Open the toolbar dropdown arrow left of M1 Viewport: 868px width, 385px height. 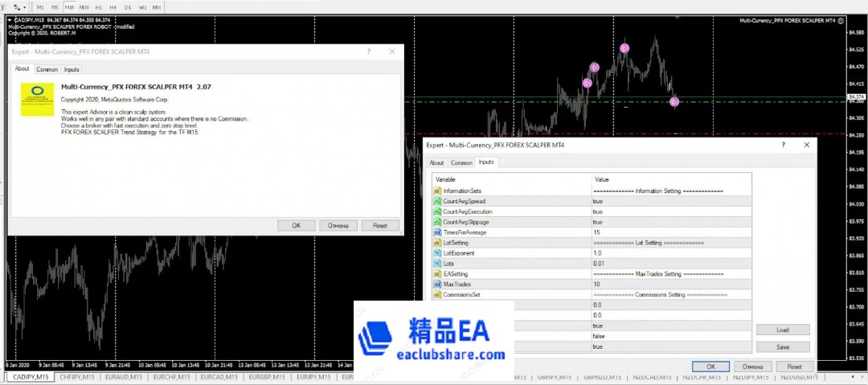25,6
